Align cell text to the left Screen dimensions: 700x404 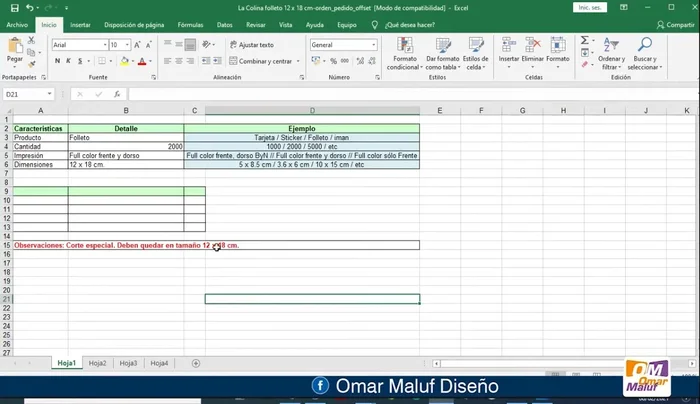(x=167, y=61)
